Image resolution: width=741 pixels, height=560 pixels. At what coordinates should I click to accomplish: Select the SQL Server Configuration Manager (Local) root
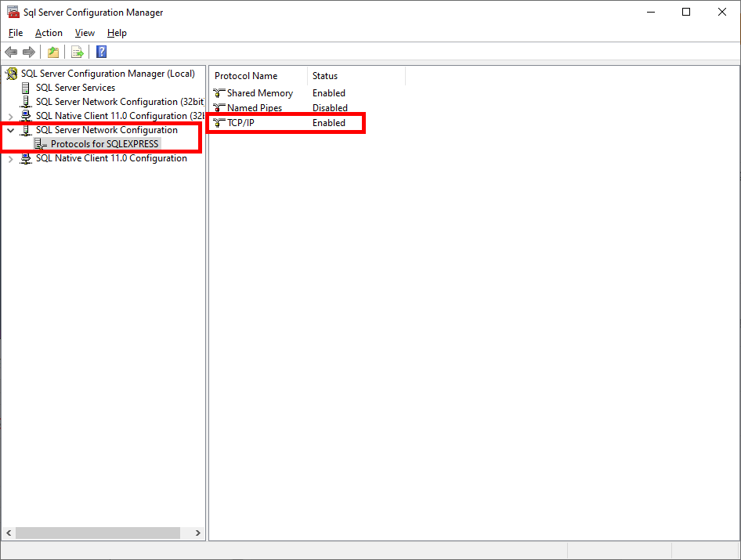pos(108,74)
